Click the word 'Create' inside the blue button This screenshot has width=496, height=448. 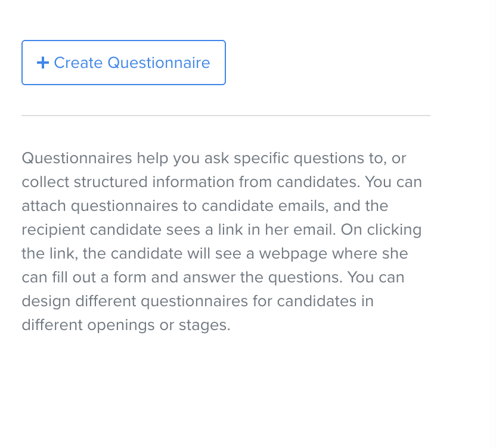(79, 63)
